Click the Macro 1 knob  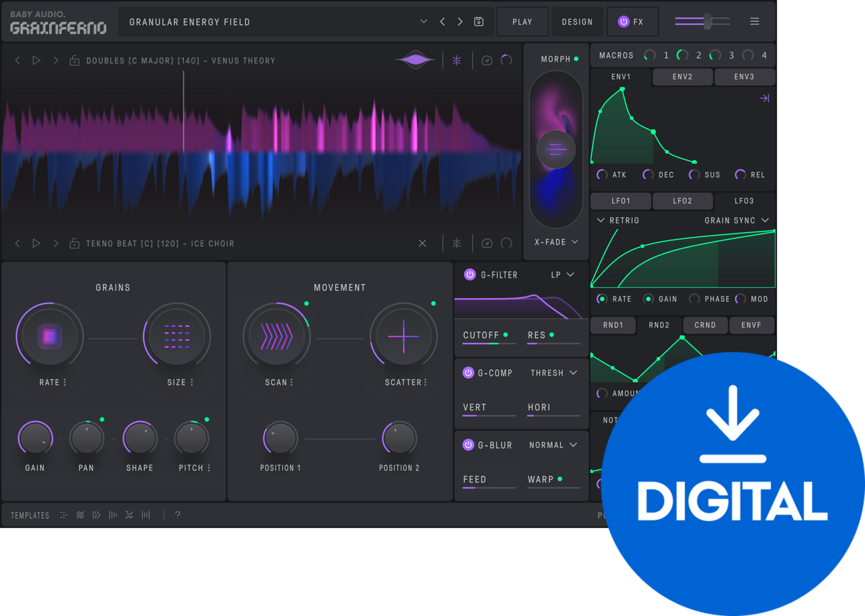pyautogui.click(x=650, y=55)
